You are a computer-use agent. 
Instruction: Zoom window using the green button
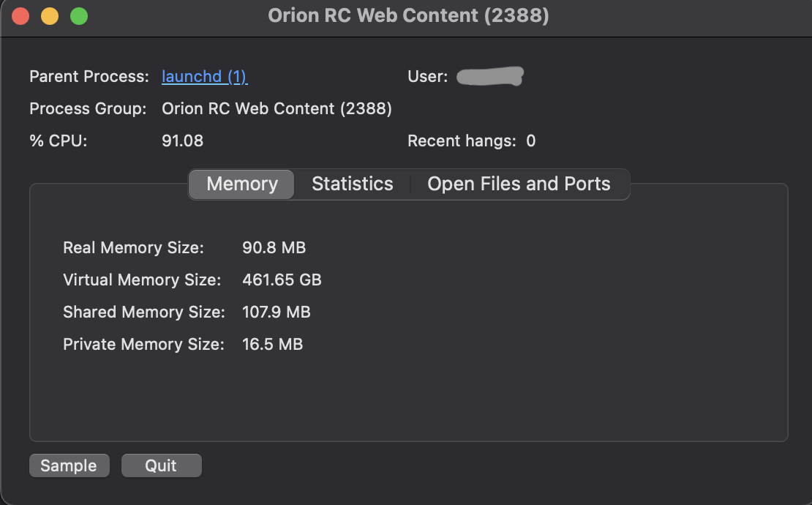(79, 16)
